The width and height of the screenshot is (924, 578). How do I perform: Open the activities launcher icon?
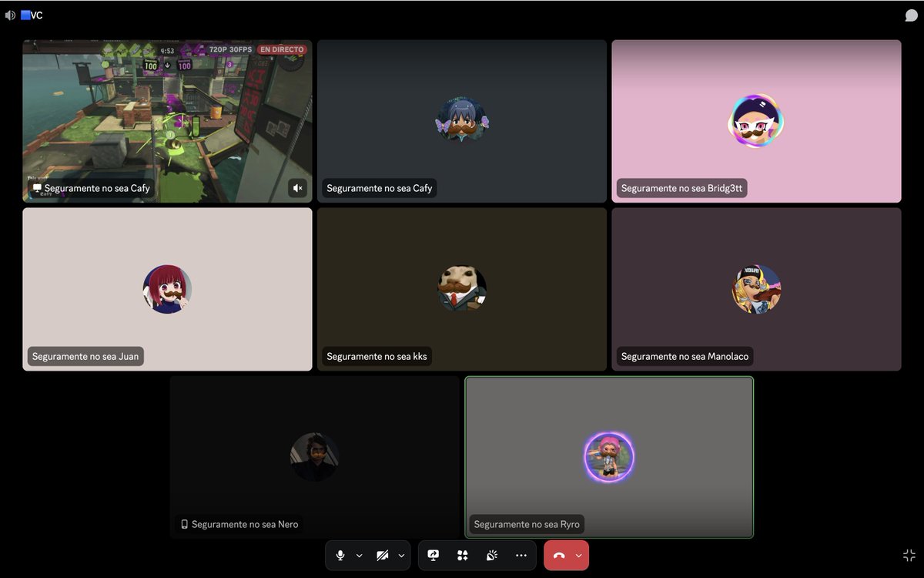(x=462, y=555)
